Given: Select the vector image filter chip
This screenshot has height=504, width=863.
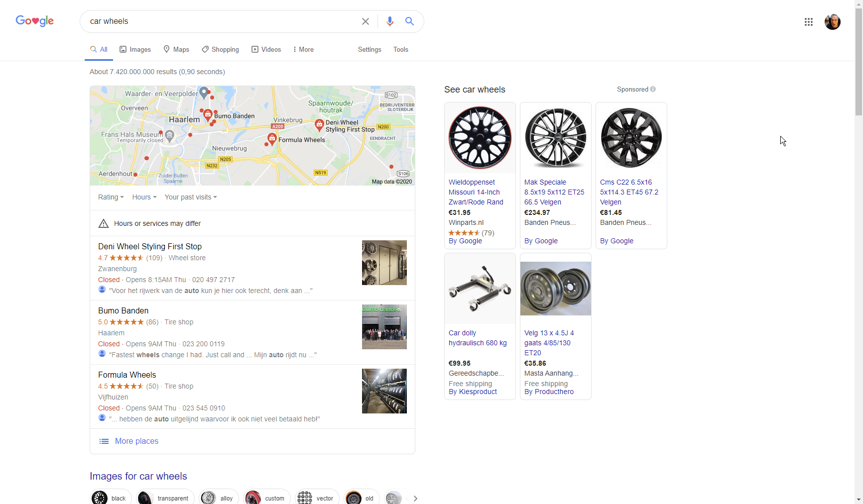Looking at the screenshot, I should [x=317, y=498].
